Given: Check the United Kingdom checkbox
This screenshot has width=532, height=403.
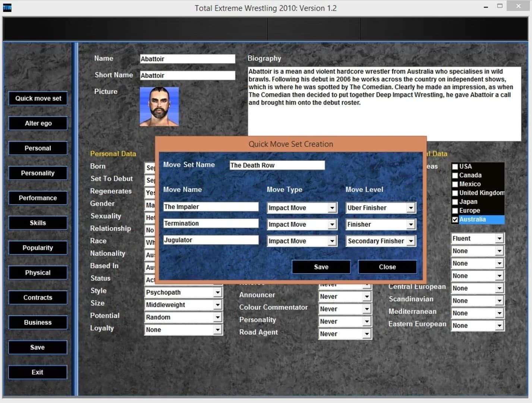Looking at the screenshot, I should 455,193.
